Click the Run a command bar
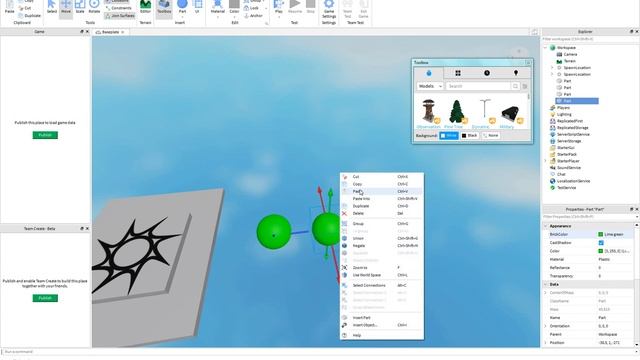 (x=318, y=351)
